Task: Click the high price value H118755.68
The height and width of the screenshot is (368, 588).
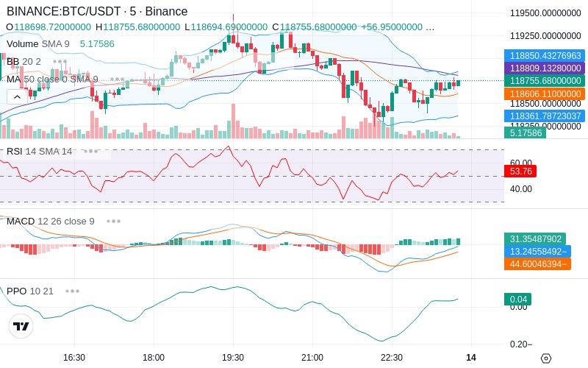Action: pos(137,27)
